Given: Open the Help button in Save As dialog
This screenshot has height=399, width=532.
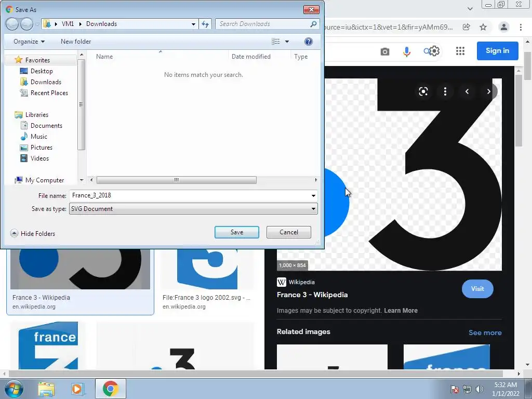Looking at the screenshot, I should click(x=309, y=42).
